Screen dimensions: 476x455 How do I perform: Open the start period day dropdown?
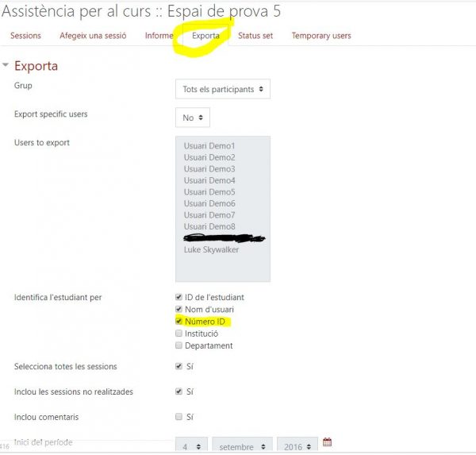(x=192, y=446)
